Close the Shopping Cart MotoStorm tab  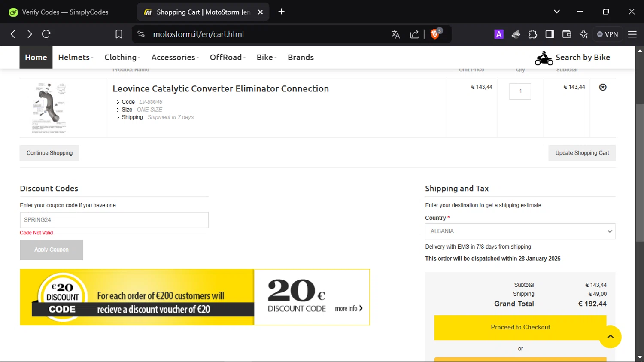[x=260, y=12]
